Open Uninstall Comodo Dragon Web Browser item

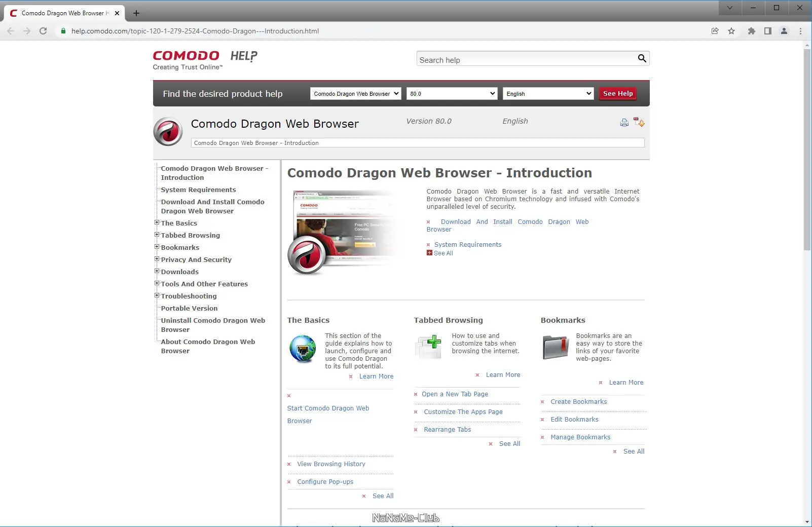click(x=213, y=325)
